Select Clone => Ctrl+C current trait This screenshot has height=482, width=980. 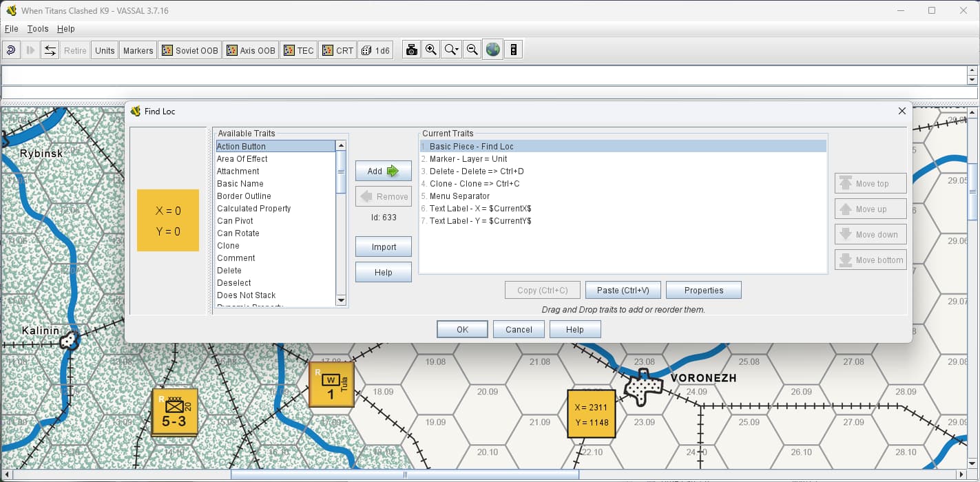pos(623,184)
